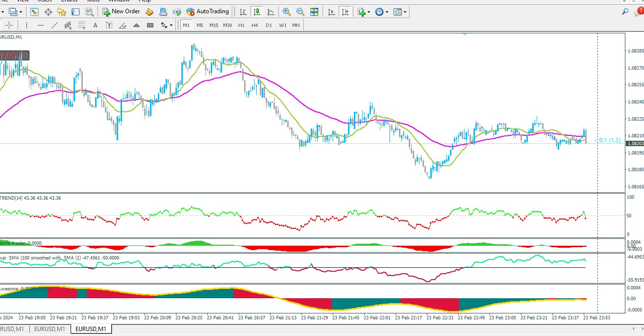Switch to the D1 timeframe
This screenshot has height=336, width=644.
pos(269,25)
